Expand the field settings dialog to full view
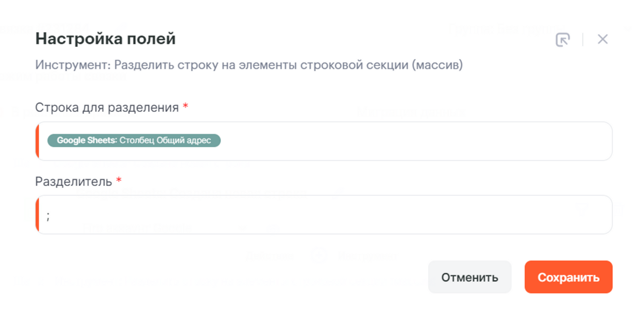 (562, 39)
